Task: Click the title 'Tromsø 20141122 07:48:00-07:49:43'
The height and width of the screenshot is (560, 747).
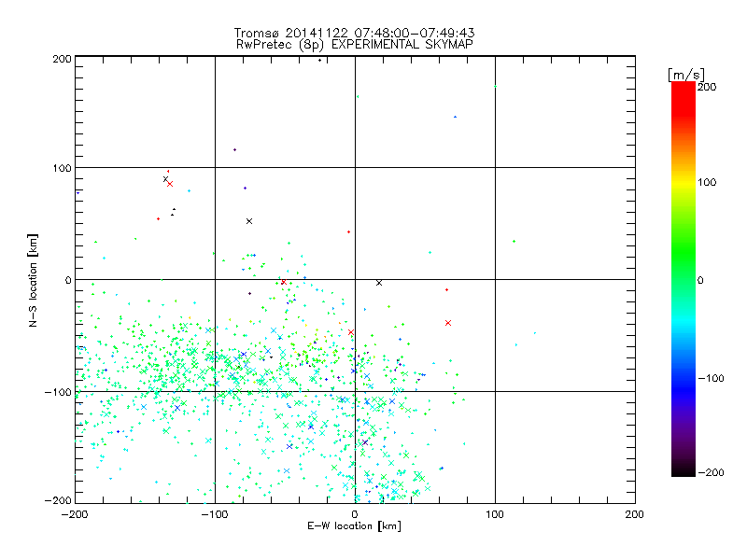Action: (x=354, y=33)
